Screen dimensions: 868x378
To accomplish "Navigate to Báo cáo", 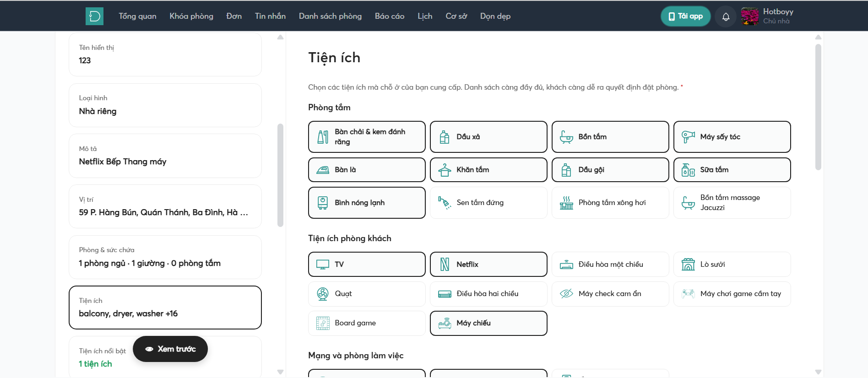I will (x=390, y=16).
